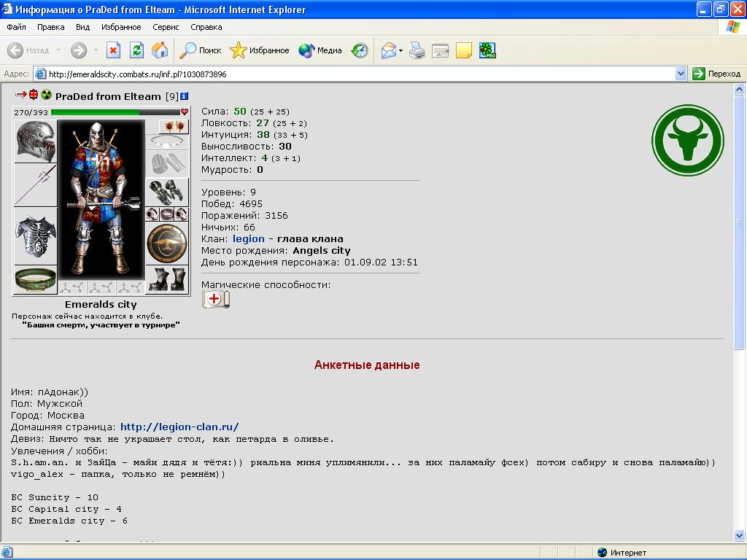The height and width of the screenshot is (560, 747).
Task: Expand the Mail button dropdown arrow
Action: (x=401, y=50)
